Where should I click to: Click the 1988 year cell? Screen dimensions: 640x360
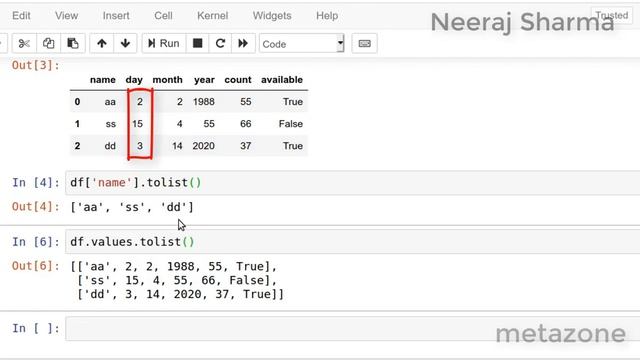204,102
